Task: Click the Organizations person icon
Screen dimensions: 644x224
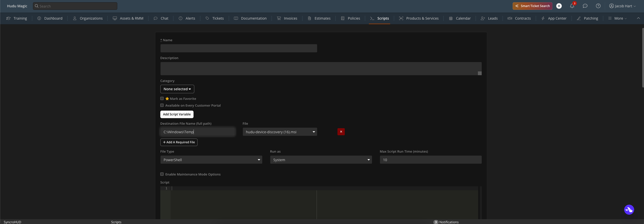Action: tap(75, 18)
